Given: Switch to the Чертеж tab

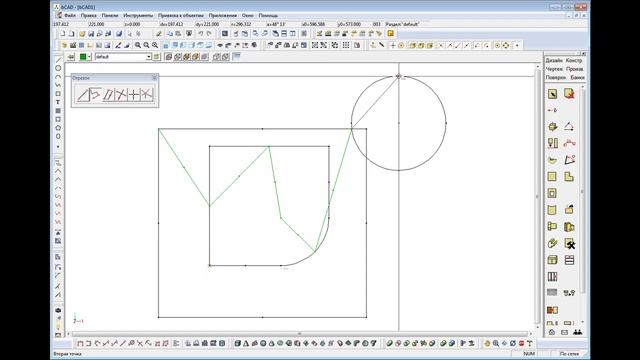Looking at the screenshot, I should point(554,69).
